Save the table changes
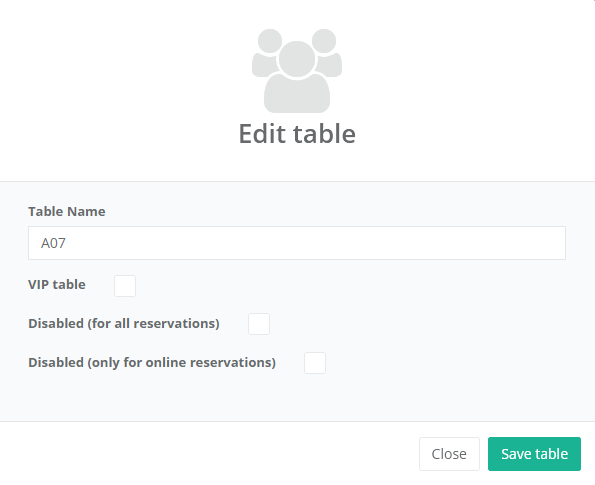This screenshot has width=595, height=485. point(534,454)
